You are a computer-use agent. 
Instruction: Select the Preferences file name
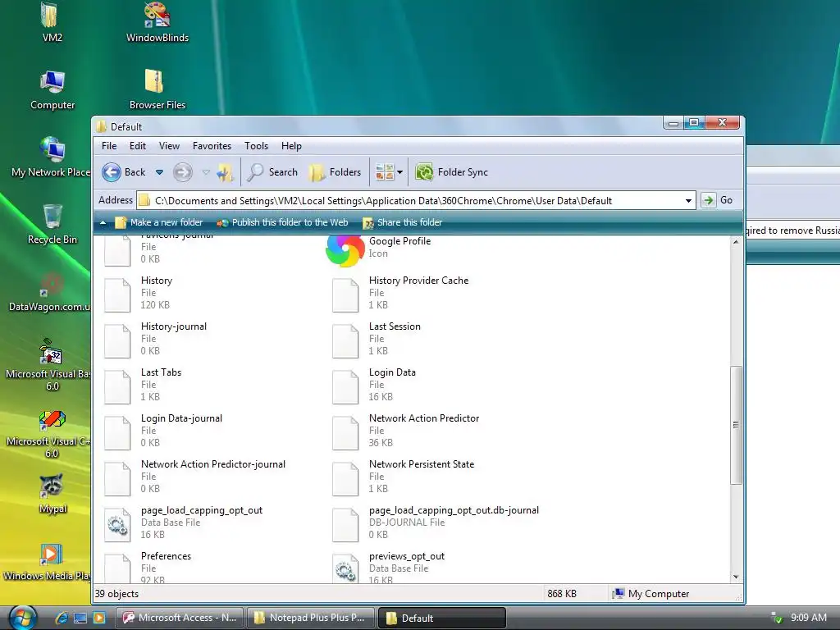[166, 556]
